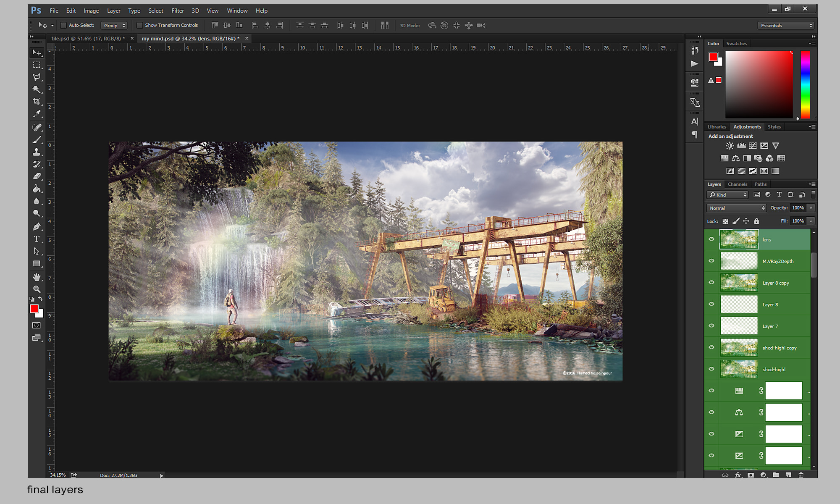
Task: Delete layer with trash icon
Action: [801, 475]
